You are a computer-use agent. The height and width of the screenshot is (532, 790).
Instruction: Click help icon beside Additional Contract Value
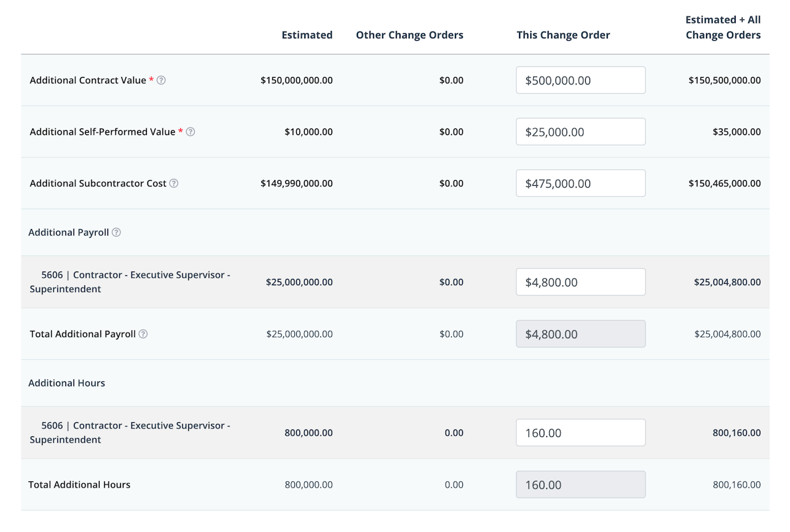coord(161,80)
